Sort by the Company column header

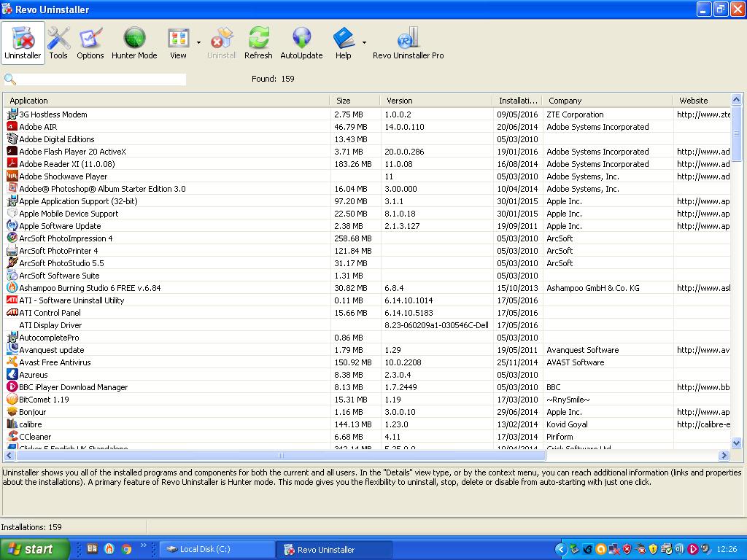(607, 101)
